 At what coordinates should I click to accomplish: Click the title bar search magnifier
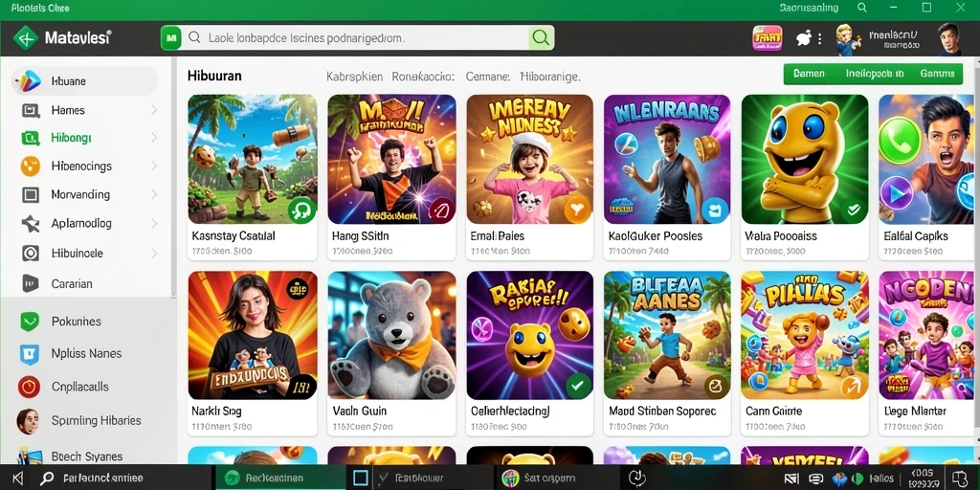862,8
